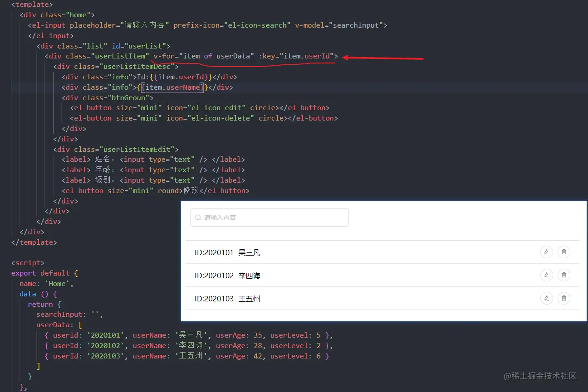This screenshot has width=588, height=392.
Task: Select the ID:2020101 吴三凡 list row text
Action: click(x=227, y=252)
